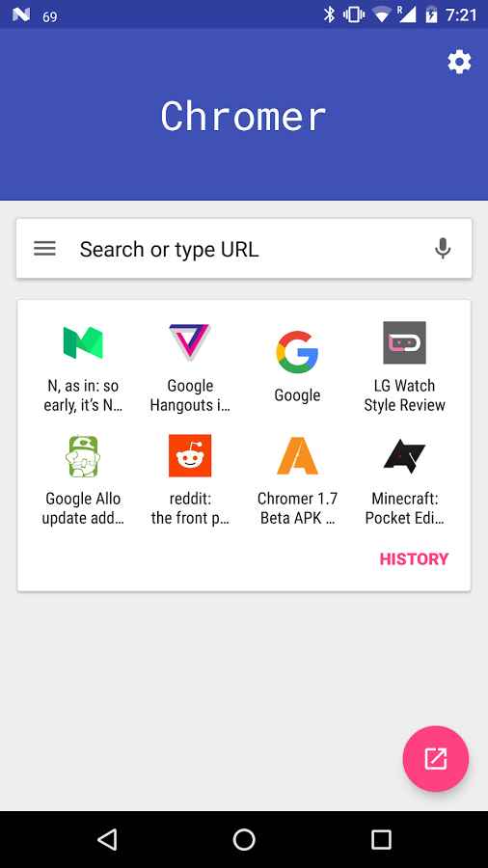This screenshot has width=488, height=868.
Task: Open the Google Allo update article icon
Action: point(83,456)
